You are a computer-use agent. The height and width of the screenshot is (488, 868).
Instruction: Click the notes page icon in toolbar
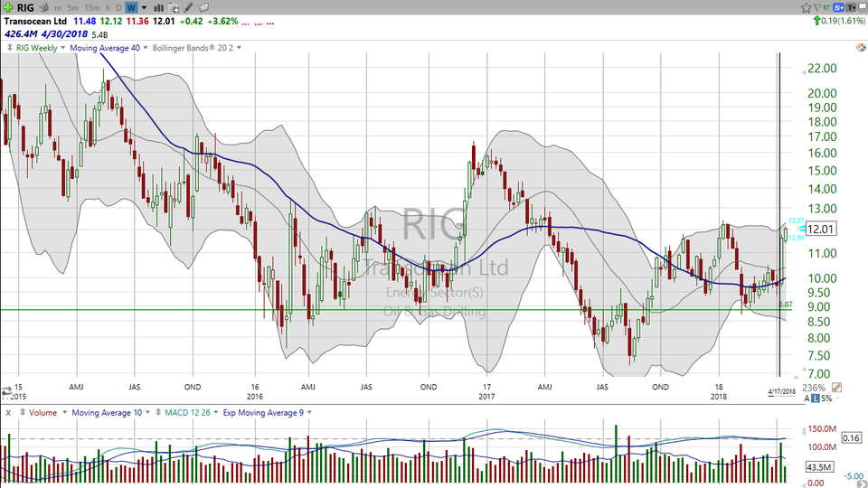[203, 7]
